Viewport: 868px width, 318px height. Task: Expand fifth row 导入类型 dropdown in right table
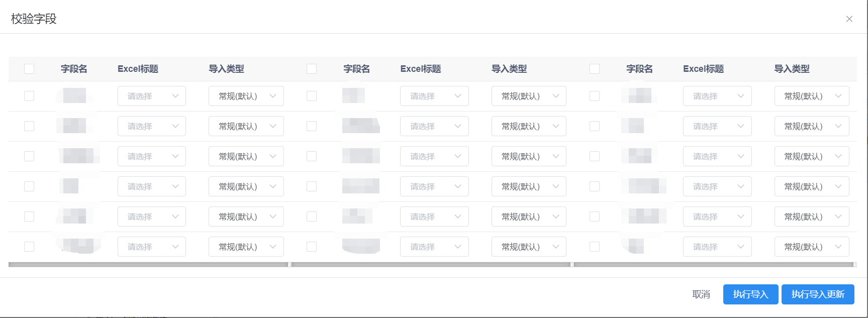click(811, 217)
